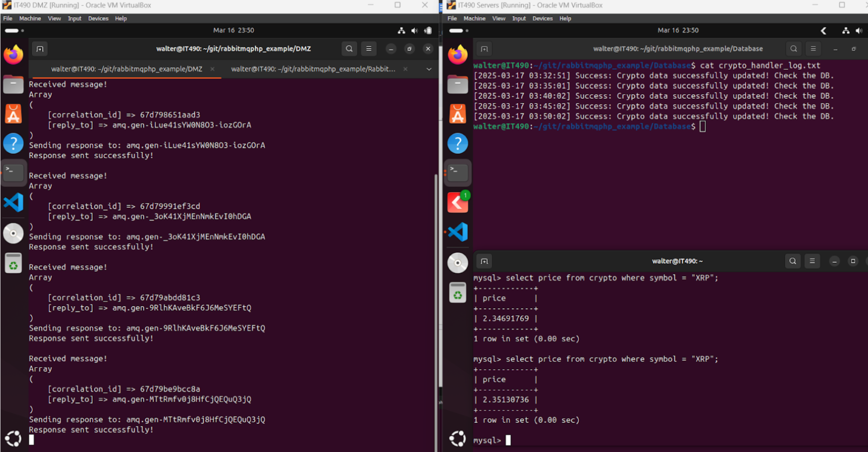Open Ubuntu Software in the DMZ dock

[13, 114]
